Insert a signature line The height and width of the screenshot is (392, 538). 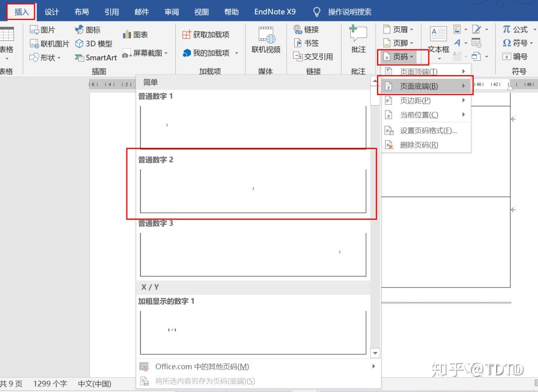tap(480, 29)
